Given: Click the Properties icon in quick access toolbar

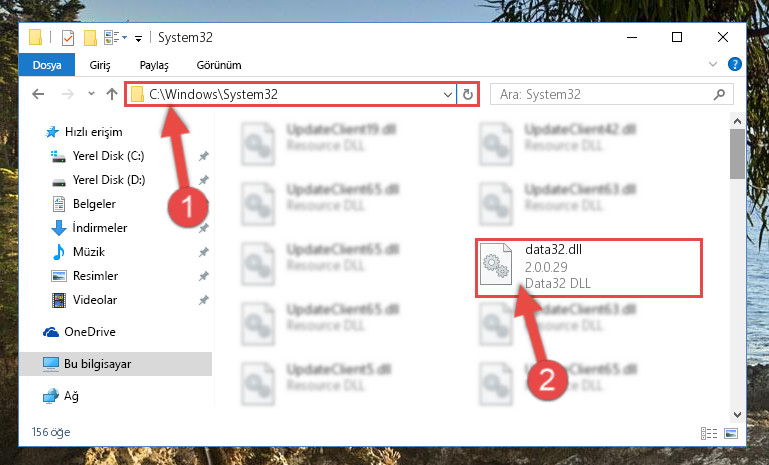Looking at the screenshot, I should (68, 38).
